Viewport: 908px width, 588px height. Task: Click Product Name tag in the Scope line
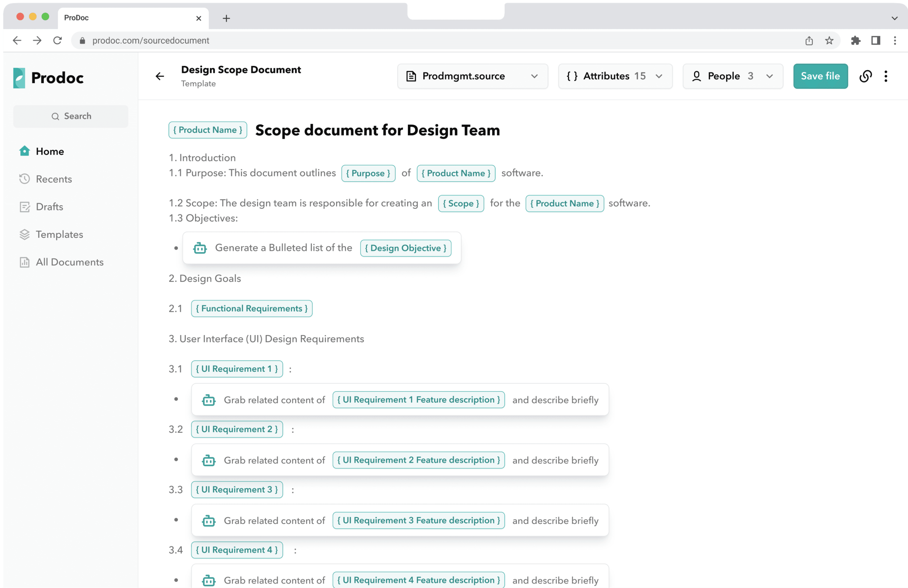click(x=565, y=203)
